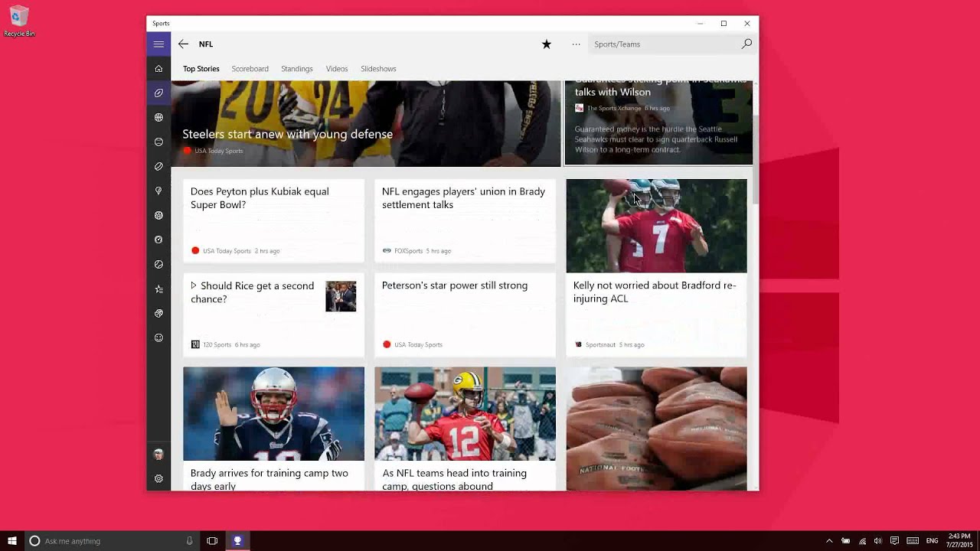Select the Recycle Bin desktop icon
The height and width of the screenshot is (551, 980).
[x=19, y=21]
